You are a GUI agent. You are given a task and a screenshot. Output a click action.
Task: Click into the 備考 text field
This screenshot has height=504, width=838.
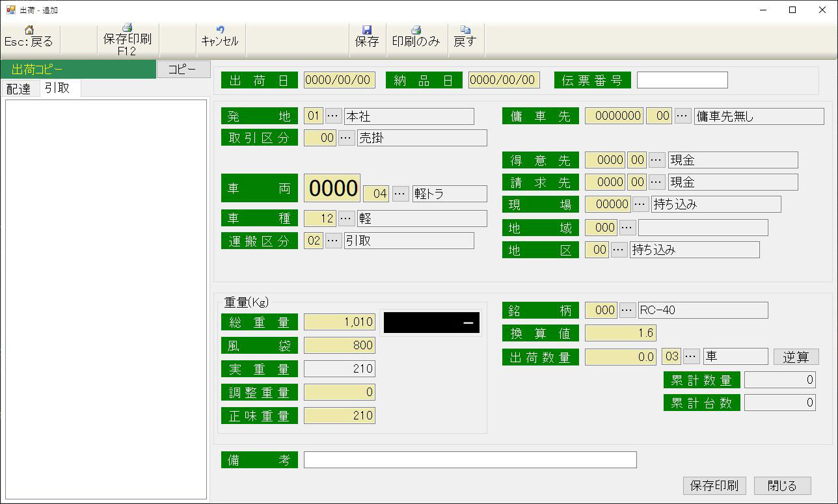[x=470, y=460]
